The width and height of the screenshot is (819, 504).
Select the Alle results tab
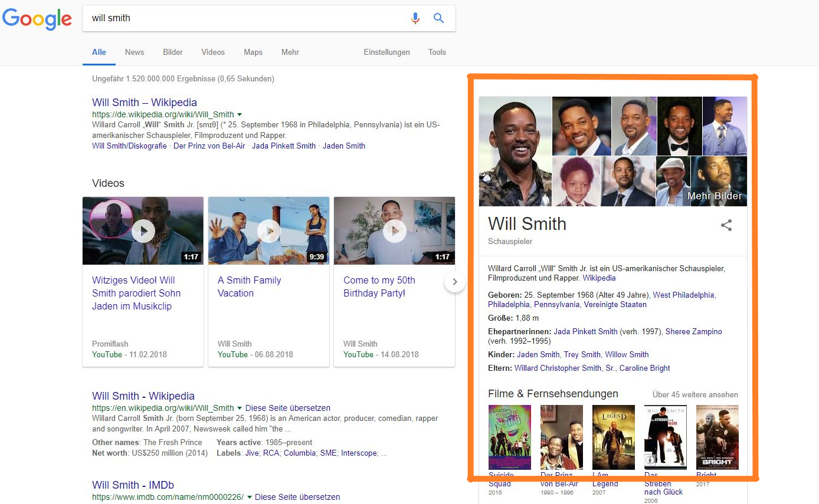click(99, 52)
